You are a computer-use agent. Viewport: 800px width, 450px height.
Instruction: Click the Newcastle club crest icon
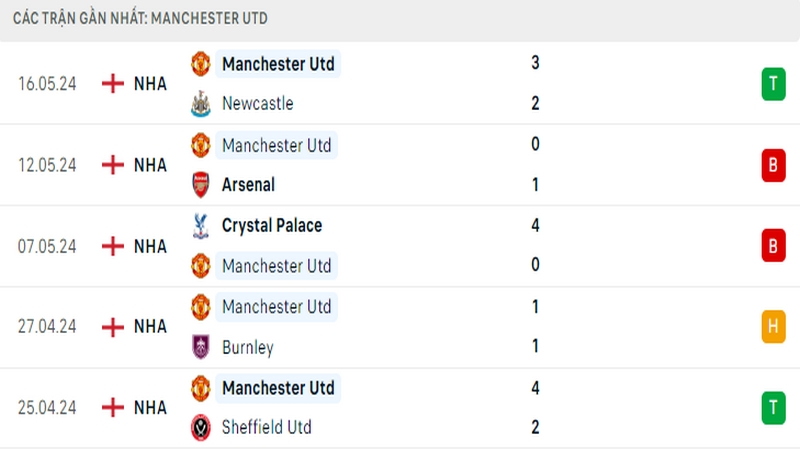pyautogui.click(x=200, y=103)
